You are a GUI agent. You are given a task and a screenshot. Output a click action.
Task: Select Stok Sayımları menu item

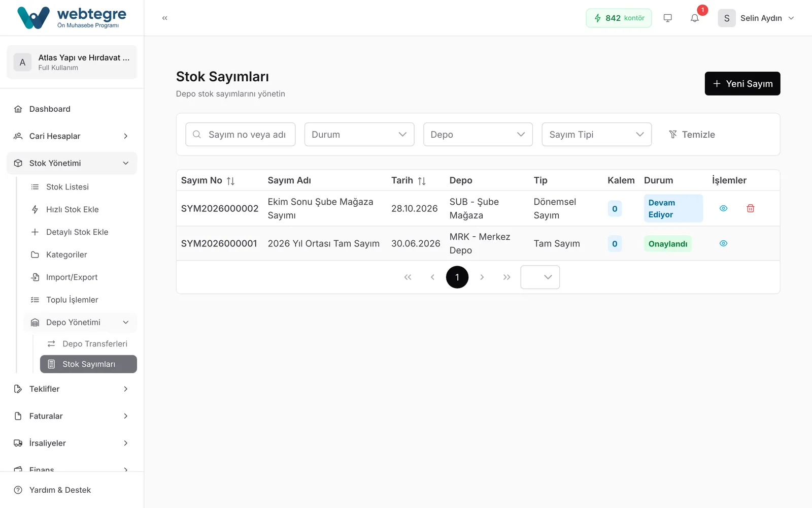click(88, 364)
